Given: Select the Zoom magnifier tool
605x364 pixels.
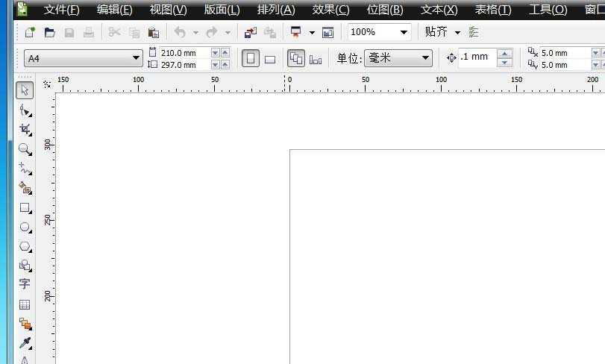Looking at the screenshot, I should click(x=25, y=149).
